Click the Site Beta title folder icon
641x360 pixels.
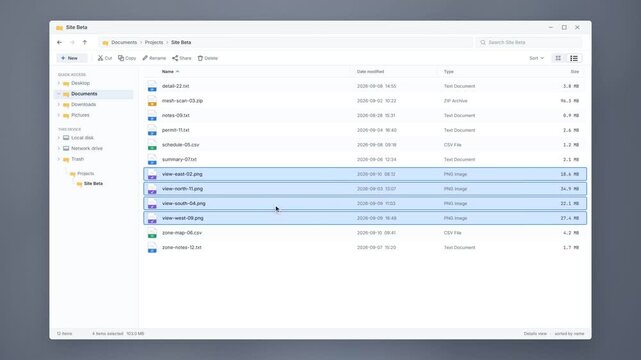pyautogui.click(x=60, y=27)
